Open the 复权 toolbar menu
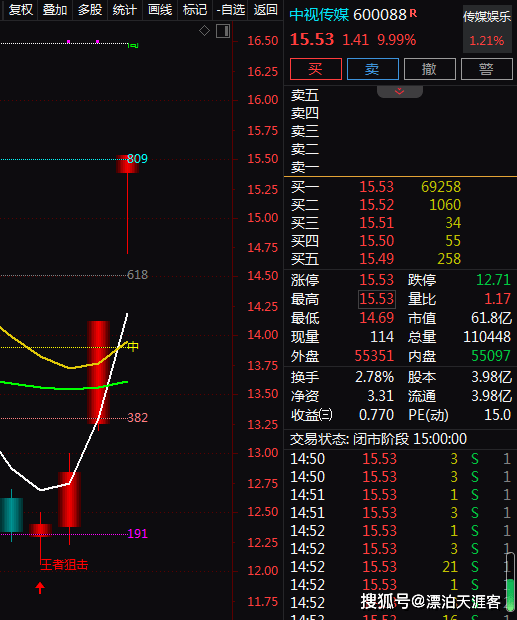This screenshot has width=517, height=620. 21,9
